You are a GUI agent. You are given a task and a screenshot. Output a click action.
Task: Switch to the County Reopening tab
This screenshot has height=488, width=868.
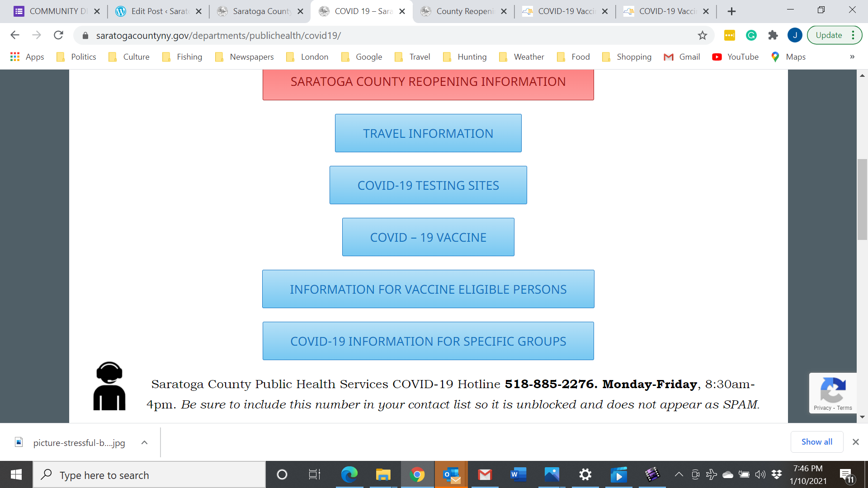(464, 11)
